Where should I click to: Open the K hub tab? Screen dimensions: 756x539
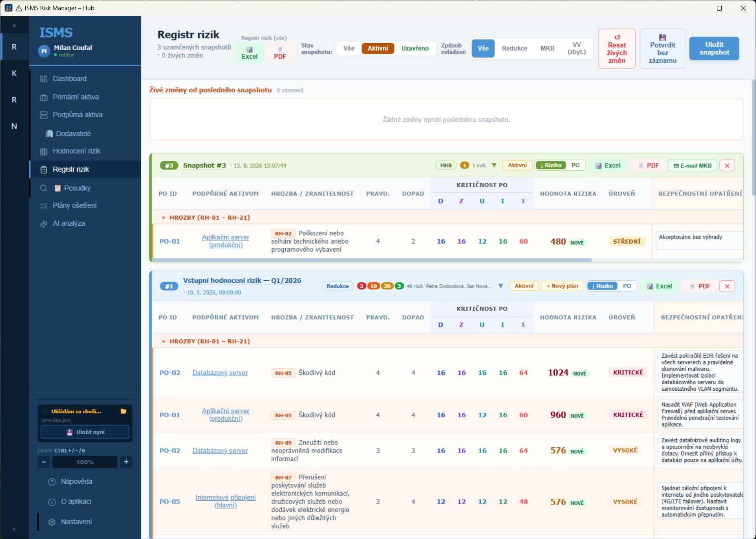click(x=14, y=73)
